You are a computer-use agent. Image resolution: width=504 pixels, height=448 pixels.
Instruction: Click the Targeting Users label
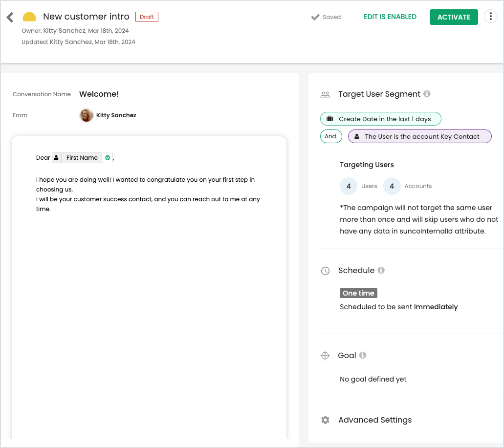[367, 165]
